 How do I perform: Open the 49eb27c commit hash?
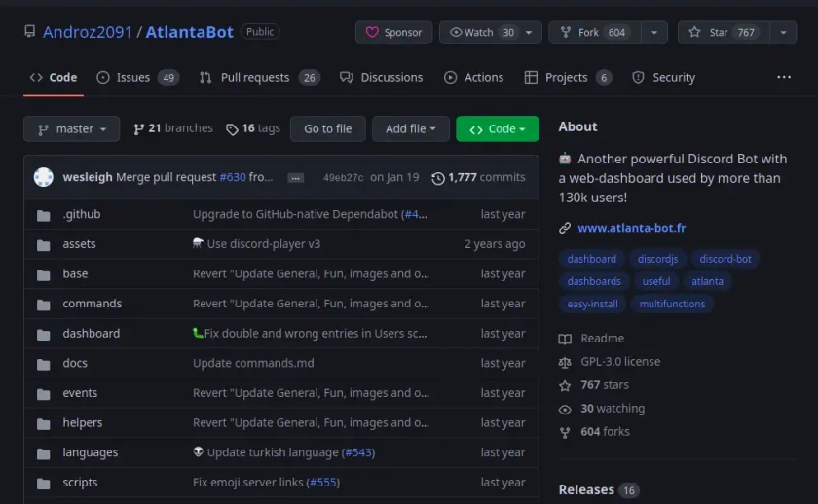[x=343, y=178]
